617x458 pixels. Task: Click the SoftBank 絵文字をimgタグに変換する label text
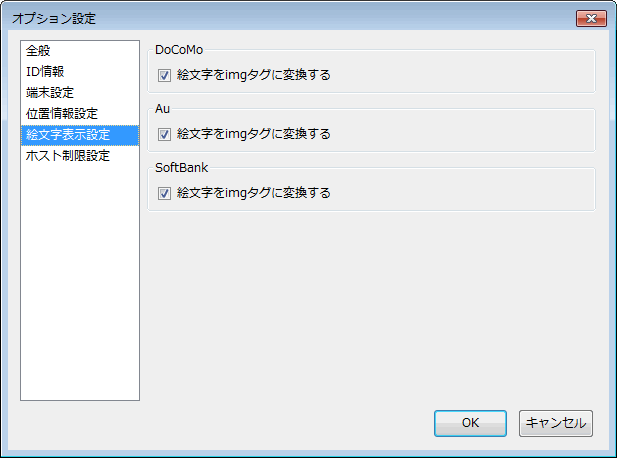[x=253, y=193]
